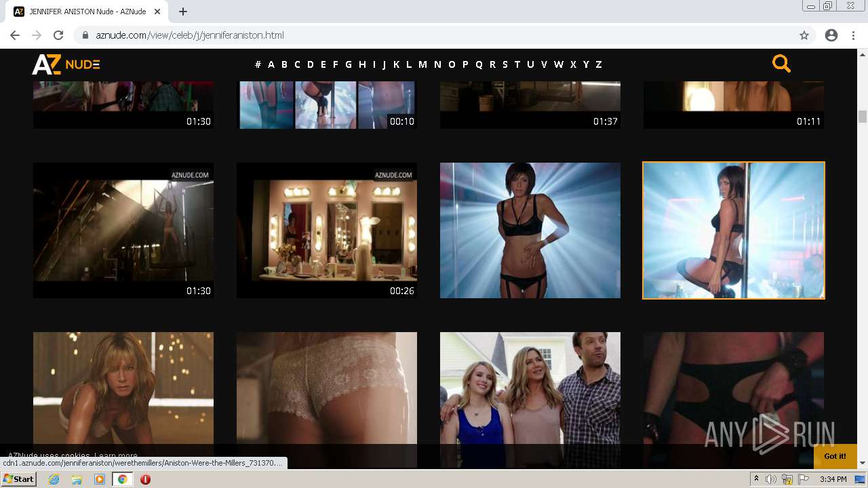Screen dimensions: 868x488
Task: Choose letter H in the alphabet bar
Action: pyautogui.click(x=362, y=64)
